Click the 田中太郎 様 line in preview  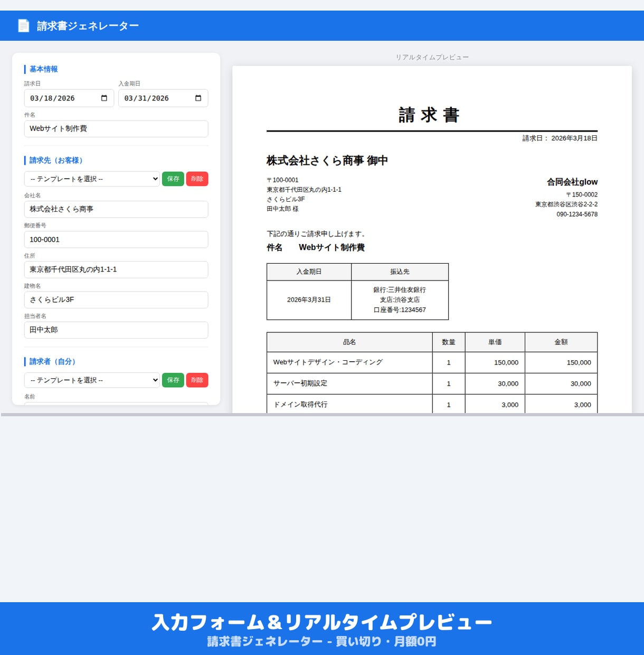click(x=282, y=209)
